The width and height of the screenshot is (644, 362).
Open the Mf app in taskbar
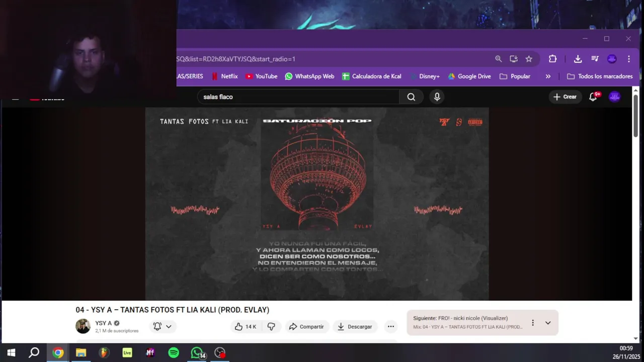click(x=150, y=353)
